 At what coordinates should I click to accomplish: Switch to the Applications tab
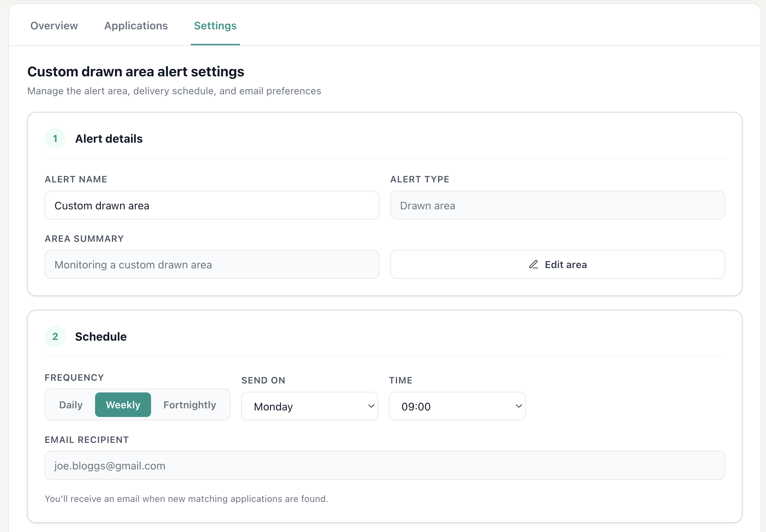[x=136, y=26]
